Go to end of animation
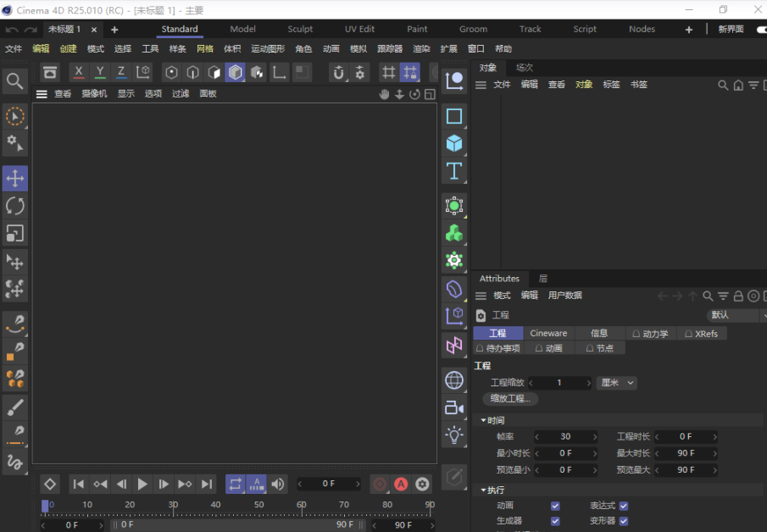 point(207,484)
